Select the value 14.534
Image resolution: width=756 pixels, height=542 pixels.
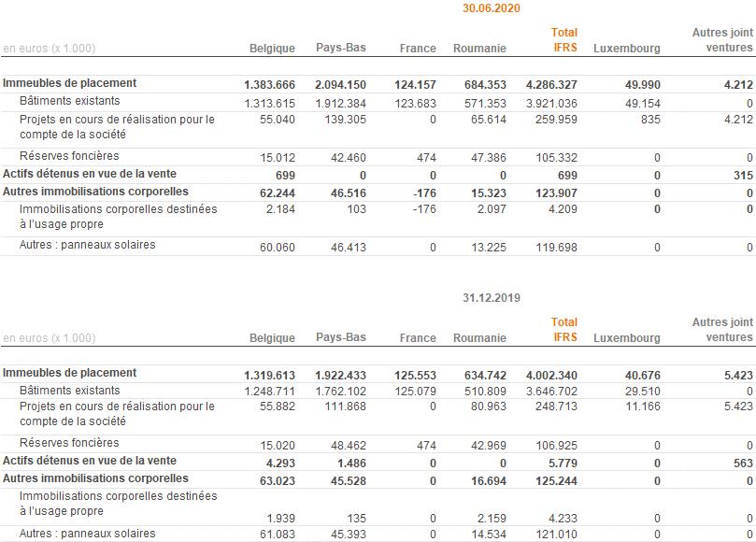click(x=489, y=535)
